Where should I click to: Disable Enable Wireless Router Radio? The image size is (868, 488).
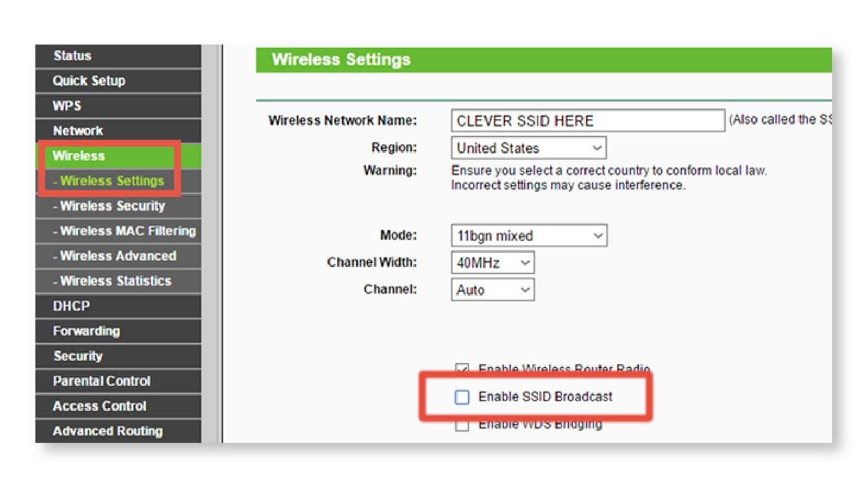[461, 369]
